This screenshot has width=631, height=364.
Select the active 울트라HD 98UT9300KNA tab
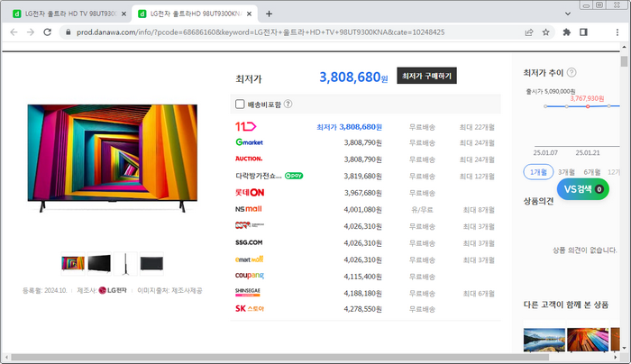pos(196,14)
